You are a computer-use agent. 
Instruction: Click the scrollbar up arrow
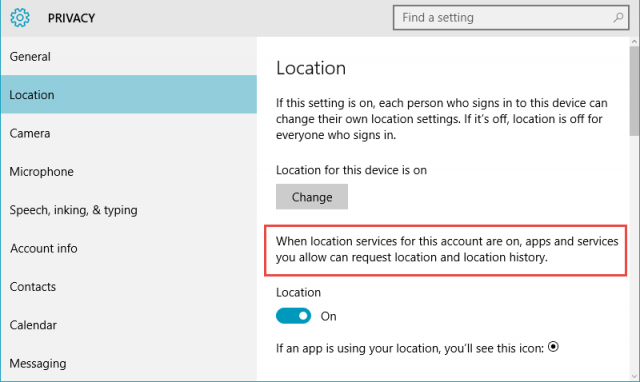pyautogui.click(x=634, y=42)
